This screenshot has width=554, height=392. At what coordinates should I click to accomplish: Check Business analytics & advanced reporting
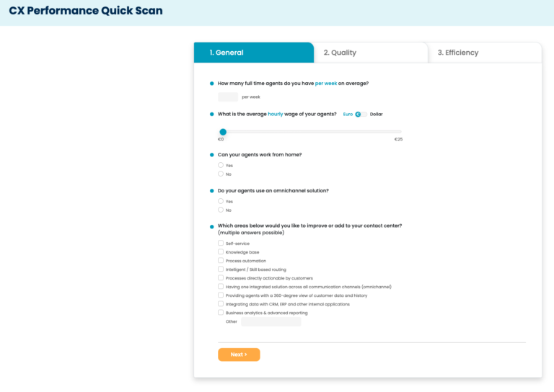(x=221, y=312)
